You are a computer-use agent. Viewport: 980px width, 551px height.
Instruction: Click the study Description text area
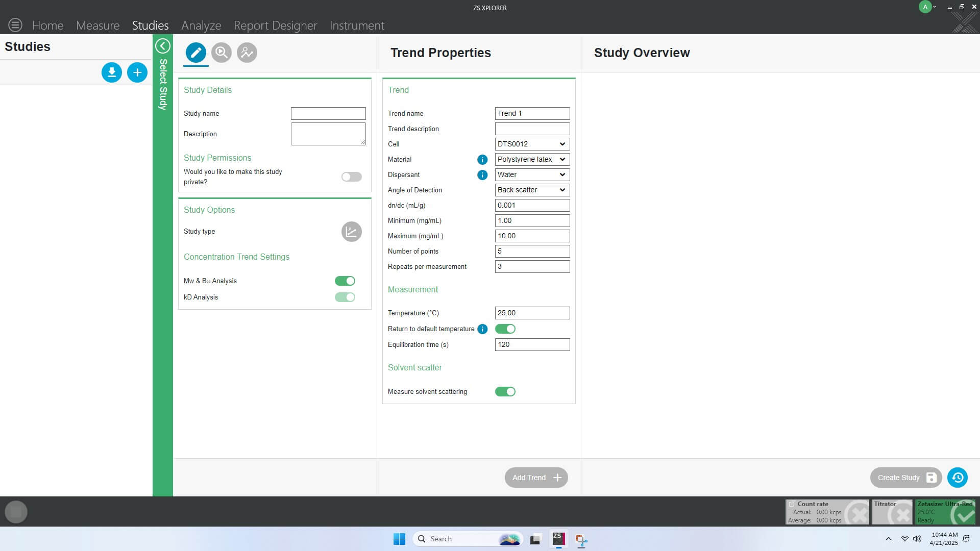pyautogui.click(x=328, y=134)
